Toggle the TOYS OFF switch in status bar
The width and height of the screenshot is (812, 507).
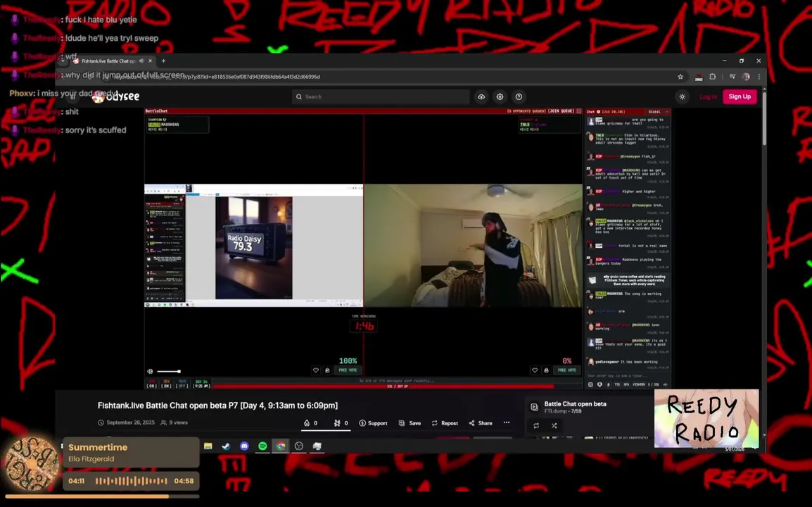pos(182,384)
